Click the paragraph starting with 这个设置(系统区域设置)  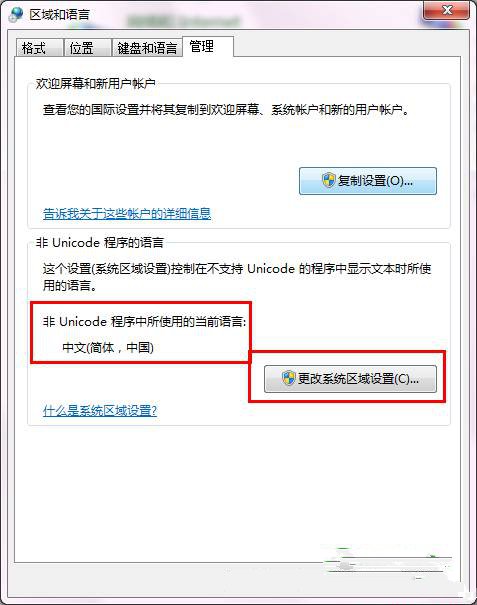tap(237, 277)
